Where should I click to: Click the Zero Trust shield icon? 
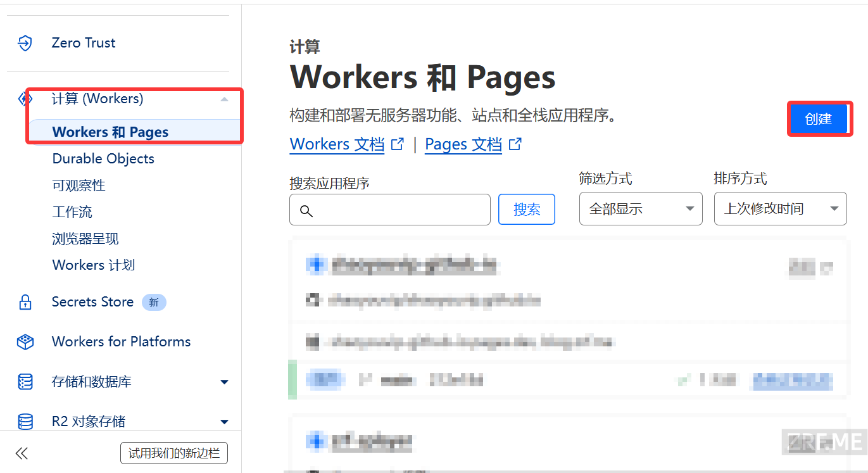tap(25, 43)
